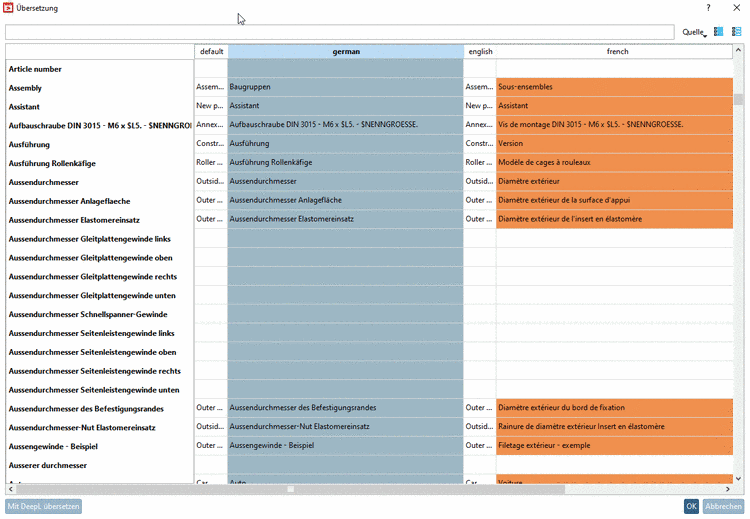
Task: Select Aussendurchmesser Seitenleistengewinde links row label
Action: point(91,333)
